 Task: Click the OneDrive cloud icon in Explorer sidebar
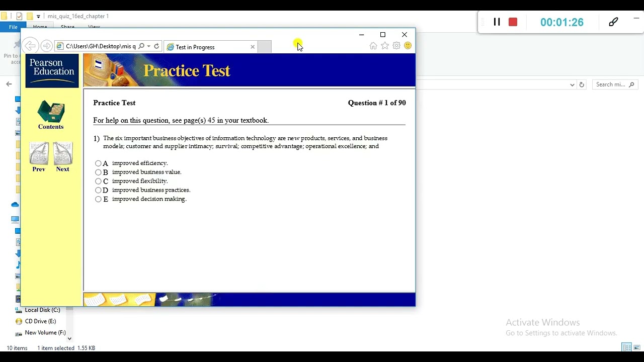point(15,205)
